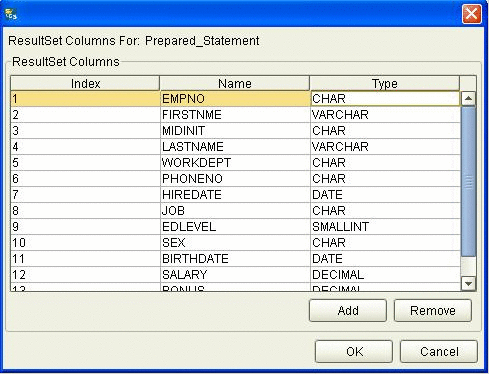
Task: Click index cell 12
Action: 85,275
